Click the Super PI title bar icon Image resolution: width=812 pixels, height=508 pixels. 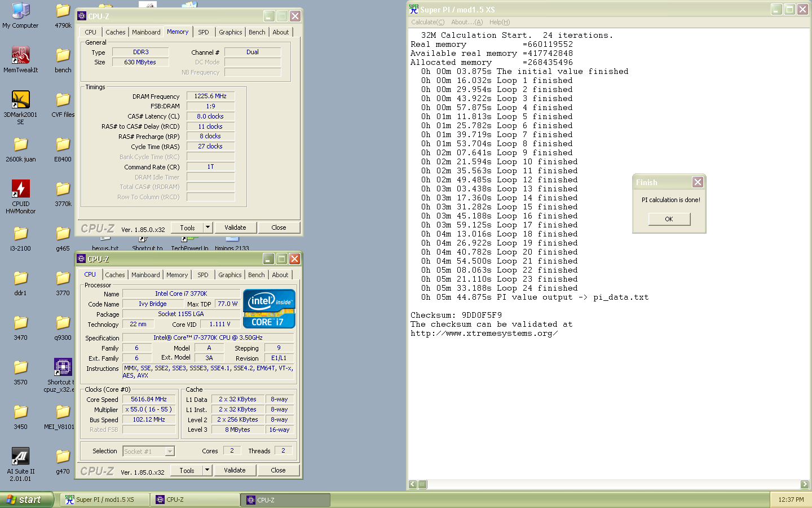(414, 9)
